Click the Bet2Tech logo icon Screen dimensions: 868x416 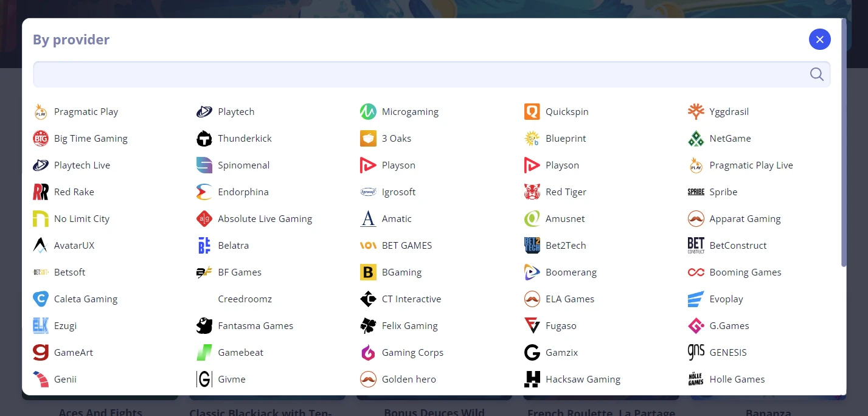[532, 246]
